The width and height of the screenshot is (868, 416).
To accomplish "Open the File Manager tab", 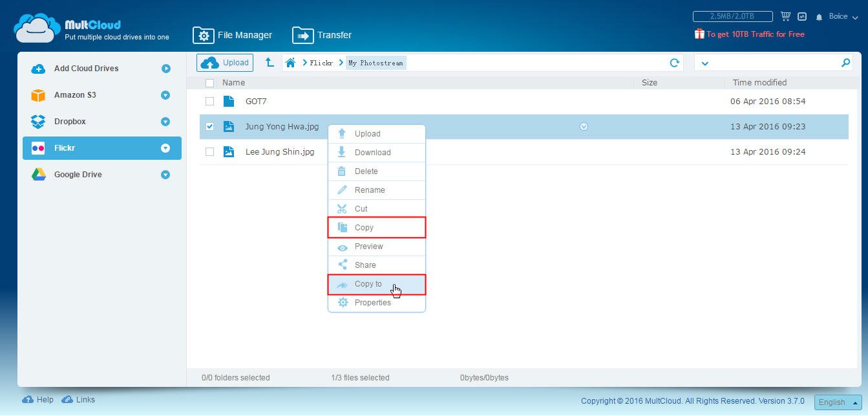I will 233,35.
